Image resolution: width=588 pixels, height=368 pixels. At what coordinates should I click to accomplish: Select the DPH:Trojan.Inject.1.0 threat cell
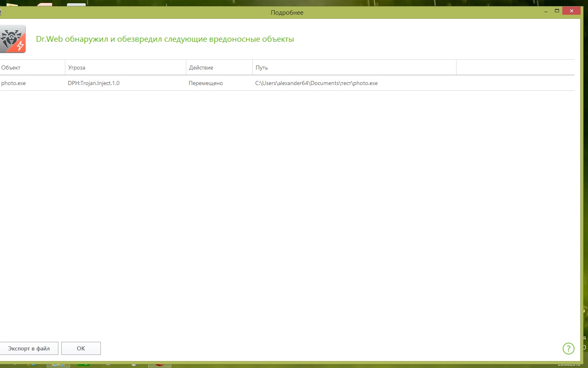point(94,83)
